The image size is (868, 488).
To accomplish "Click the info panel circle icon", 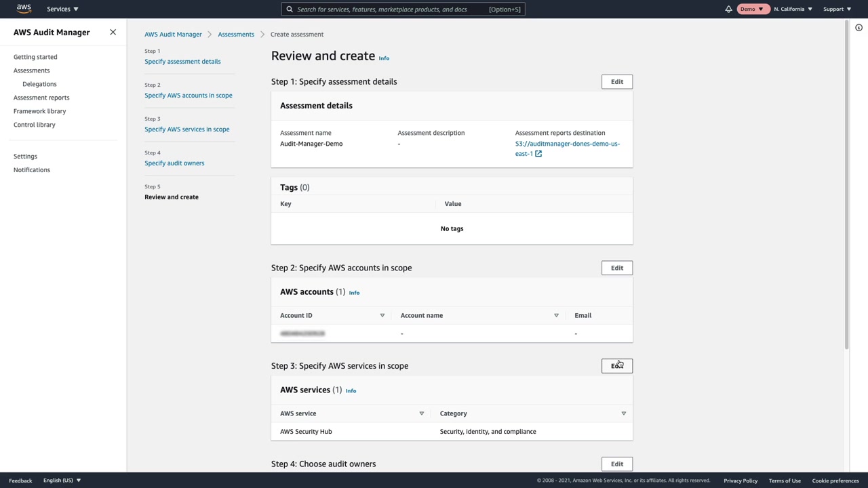I will 859,28.
